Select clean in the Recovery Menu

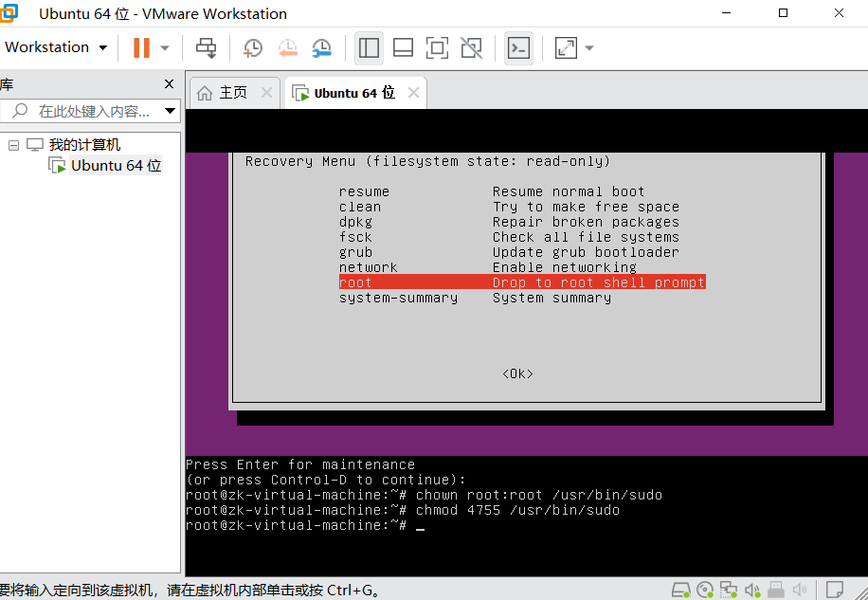pos(360,207)
